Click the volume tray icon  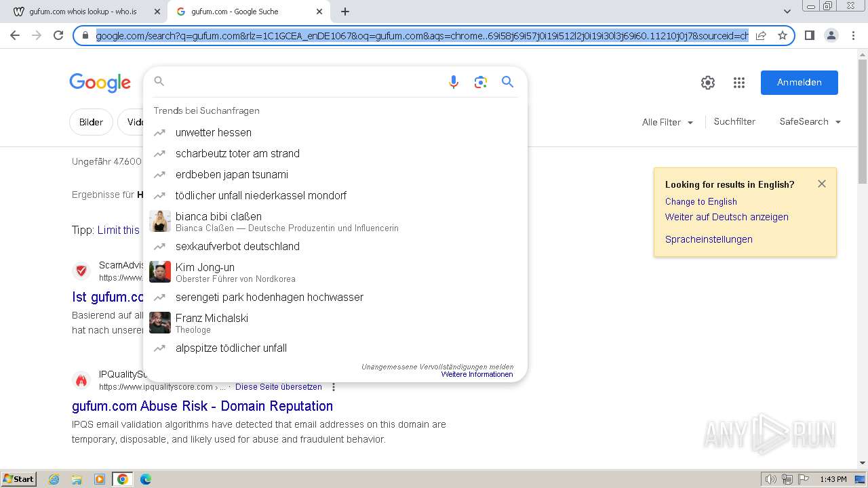coord(771,479)
